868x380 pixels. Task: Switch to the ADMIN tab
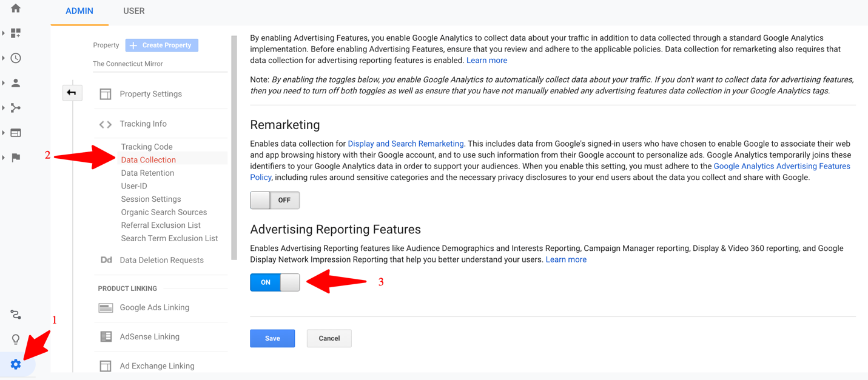coord(79,12)
